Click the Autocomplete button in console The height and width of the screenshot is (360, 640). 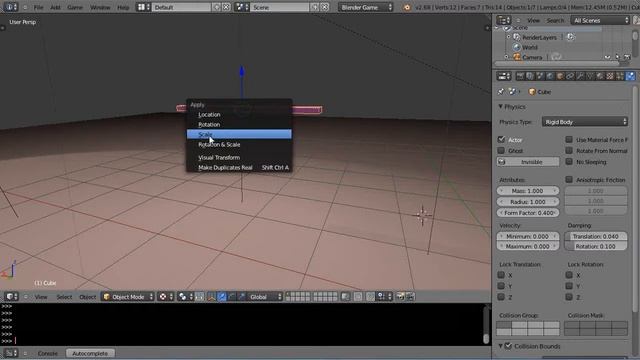click(x=90, y=353)
